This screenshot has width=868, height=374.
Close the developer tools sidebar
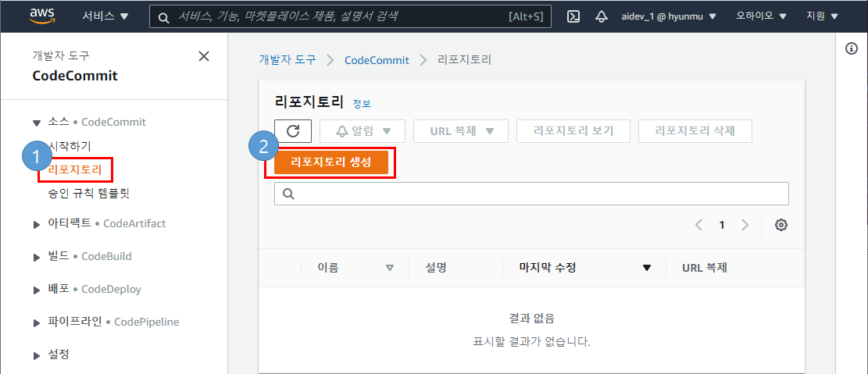(204, 56)
